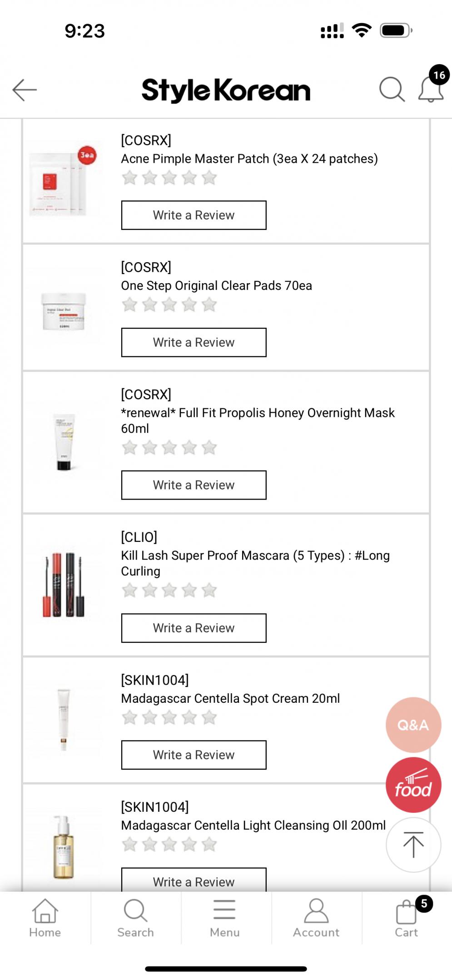Switch to the Search tab
The image size is (452, 980).
point(135,917)
